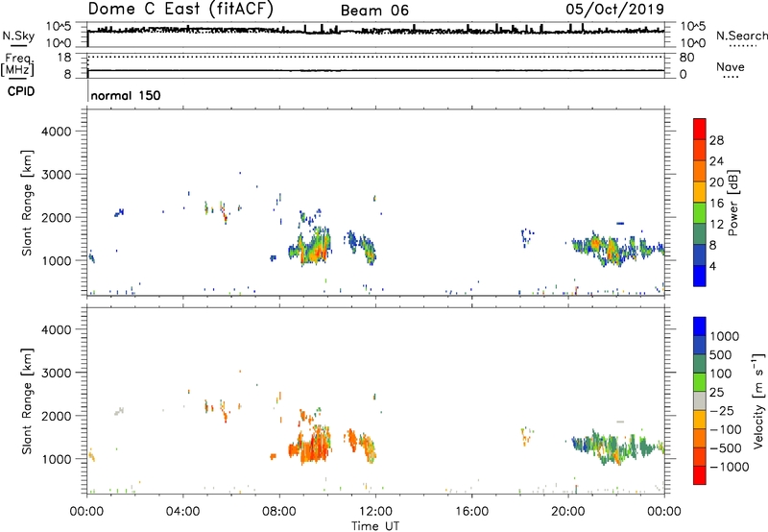Click the red top segment of the power colorbar
Image resolution: width=768 pixels, height=532 pixels.
click(x=700, y=129)
